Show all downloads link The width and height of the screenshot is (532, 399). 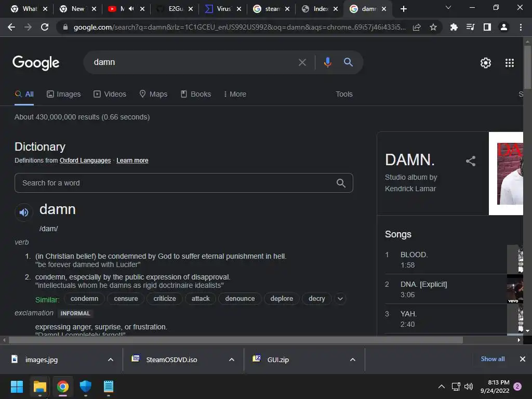(493, 359)
